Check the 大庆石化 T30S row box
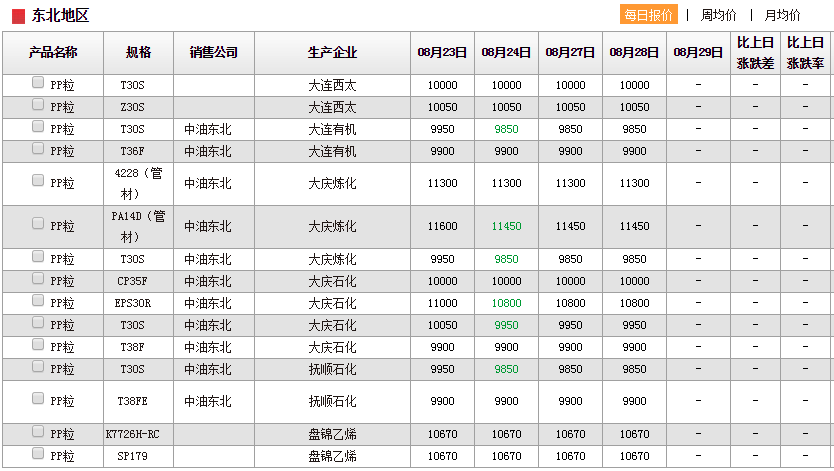The width and height of the screenshot is (834, 471). click(38, 323)
